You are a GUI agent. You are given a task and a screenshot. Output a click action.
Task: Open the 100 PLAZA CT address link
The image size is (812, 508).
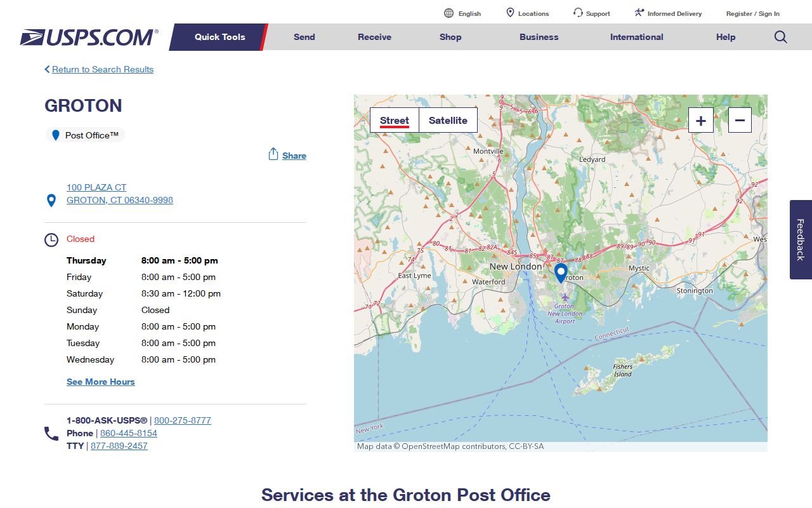click(120, 194)
